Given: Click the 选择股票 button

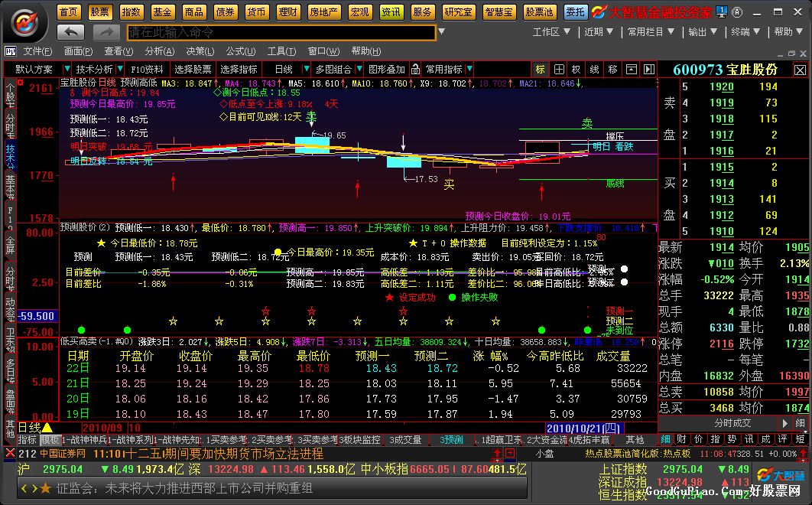Looking at the screenshot, I should point(193,70).
